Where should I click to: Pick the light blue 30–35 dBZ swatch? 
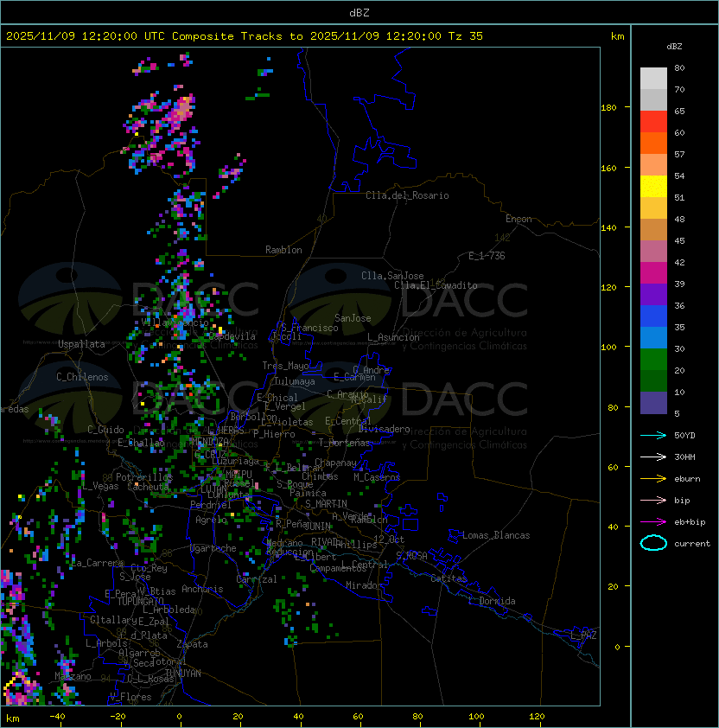653,337
